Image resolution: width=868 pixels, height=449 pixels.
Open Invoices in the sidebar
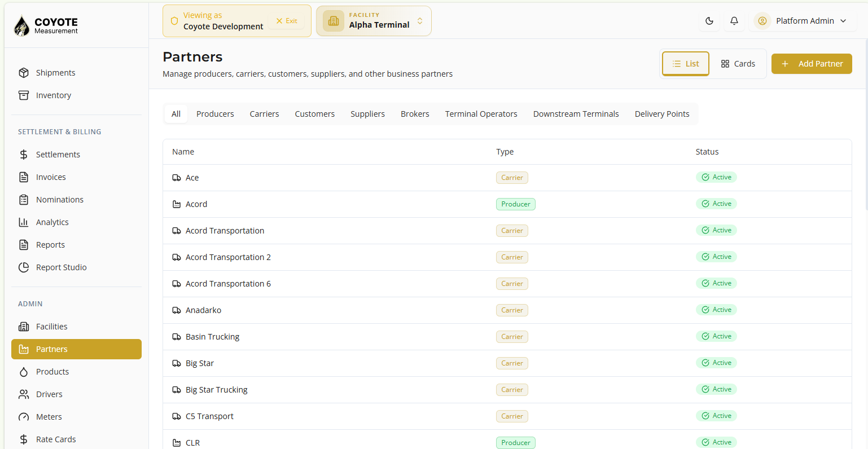tap(76, 177)
